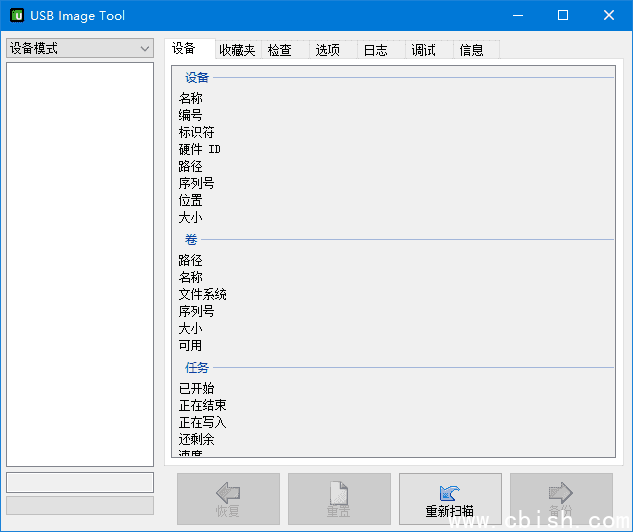Open the 选项 tab

[x=333, y=50]
